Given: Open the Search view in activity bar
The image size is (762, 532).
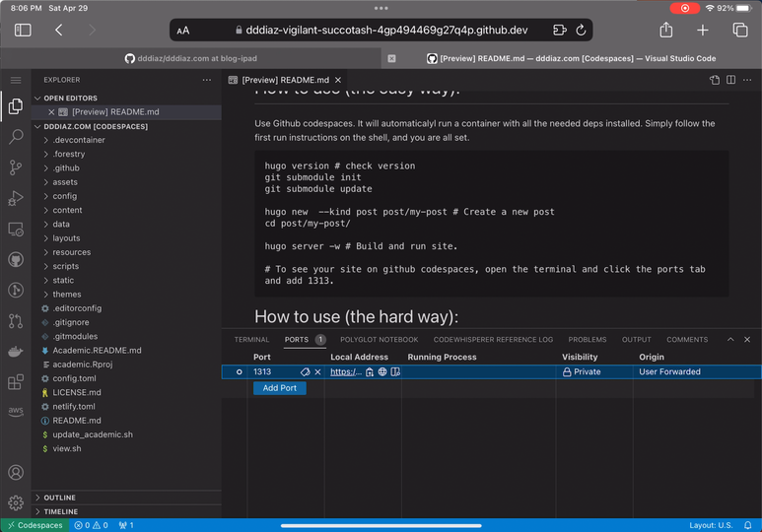Looking at the screenshot, I should pyautogui.click(x=16, y=137).
